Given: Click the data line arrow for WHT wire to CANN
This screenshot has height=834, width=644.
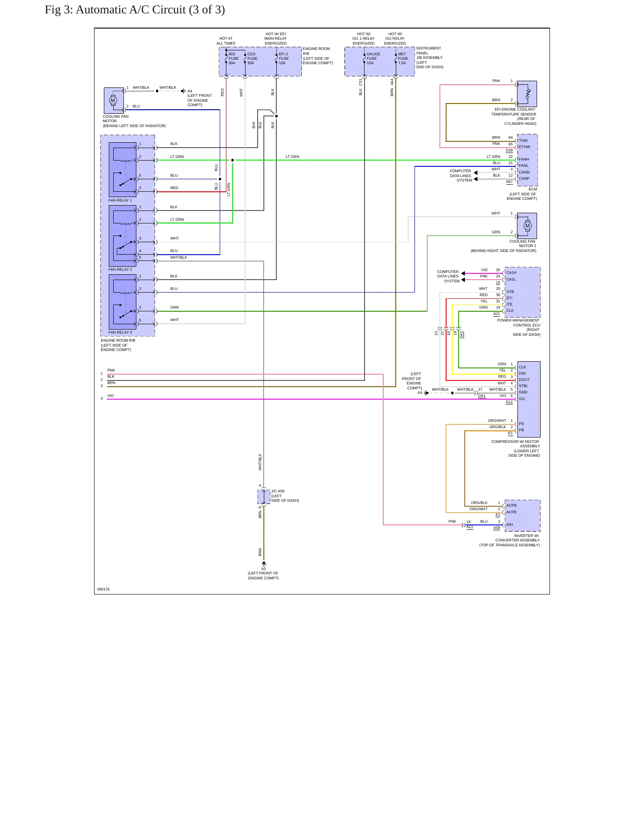Looking at the screenshot, I should click(x=476, y=173).
